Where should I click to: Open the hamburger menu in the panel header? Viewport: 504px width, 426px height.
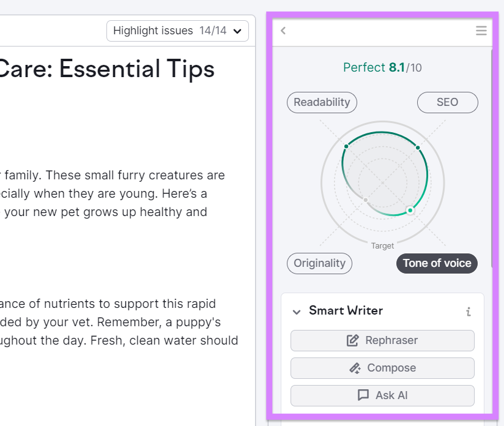[x=481, y=31]
